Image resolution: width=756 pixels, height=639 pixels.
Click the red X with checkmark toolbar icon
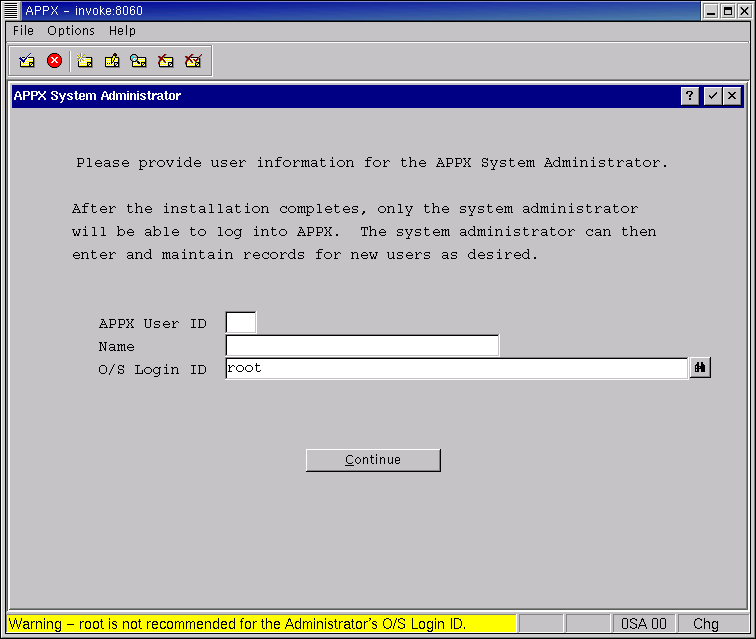pos(193,61)
